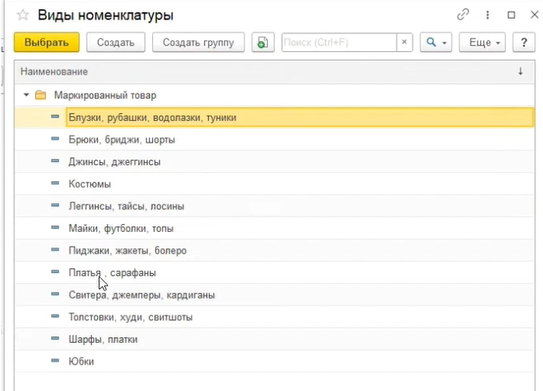Viewport: 543px width, 391px height.
Task: Select Майки, футболки, топы row
Action: pos(274,228)
